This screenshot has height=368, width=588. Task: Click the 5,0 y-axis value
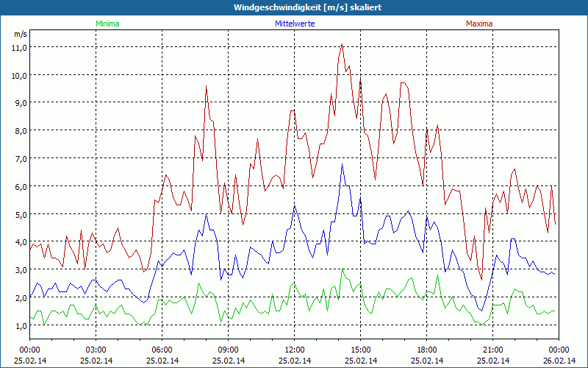click(21, 214)
